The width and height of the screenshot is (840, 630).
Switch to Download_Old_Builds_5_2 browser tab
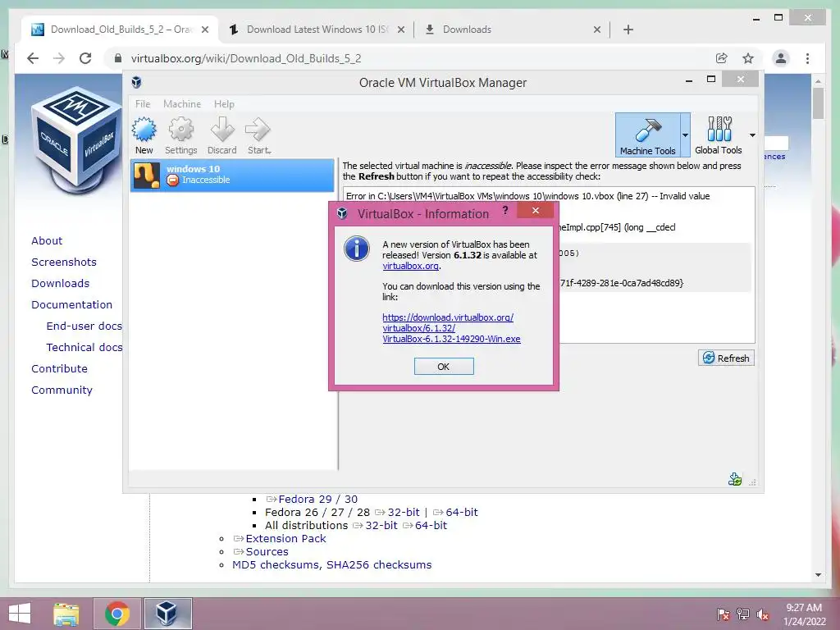point(121,30)
